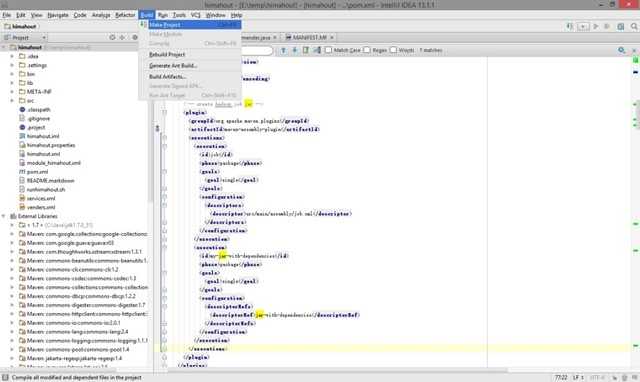Click the search text input field
Image resolution: width=640 pixels, height=382 pixels.
[257, 50]
